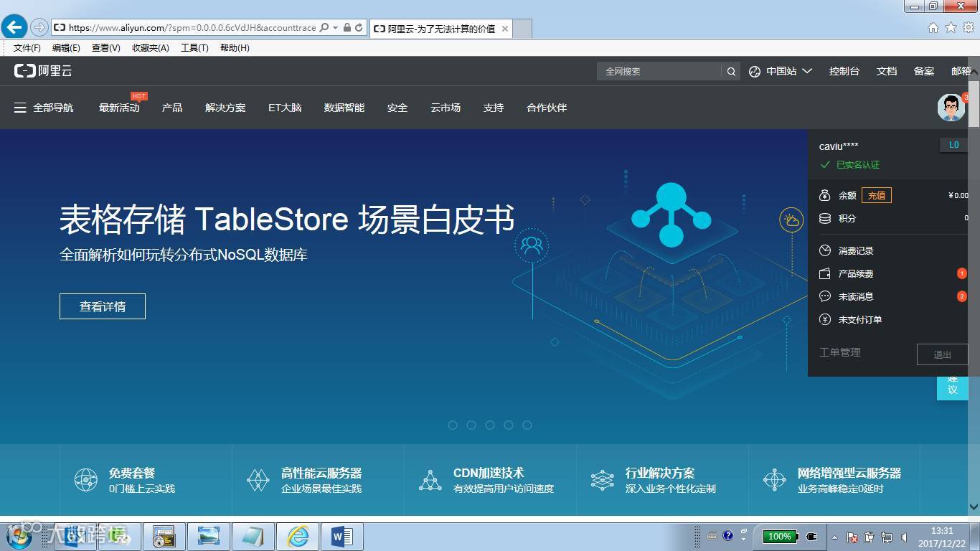The width and height of the screenshot is (980, 551).
Task: Open the 产品 navigation item
Action: (x=172, y=108)
